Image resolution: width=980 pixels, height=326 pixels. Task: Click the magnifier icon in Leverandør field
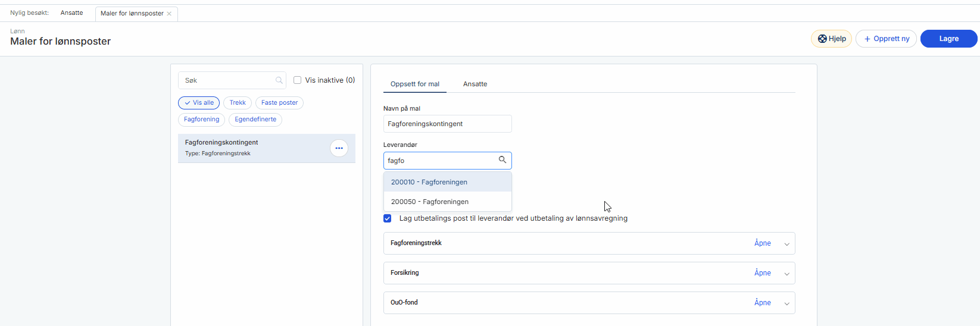point(503,160)
